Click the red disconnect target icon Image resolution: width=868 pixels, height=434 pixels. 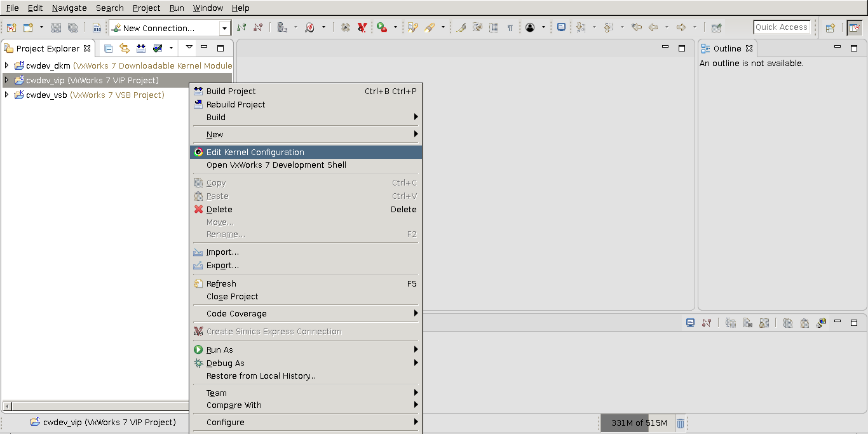click(258, 27)
